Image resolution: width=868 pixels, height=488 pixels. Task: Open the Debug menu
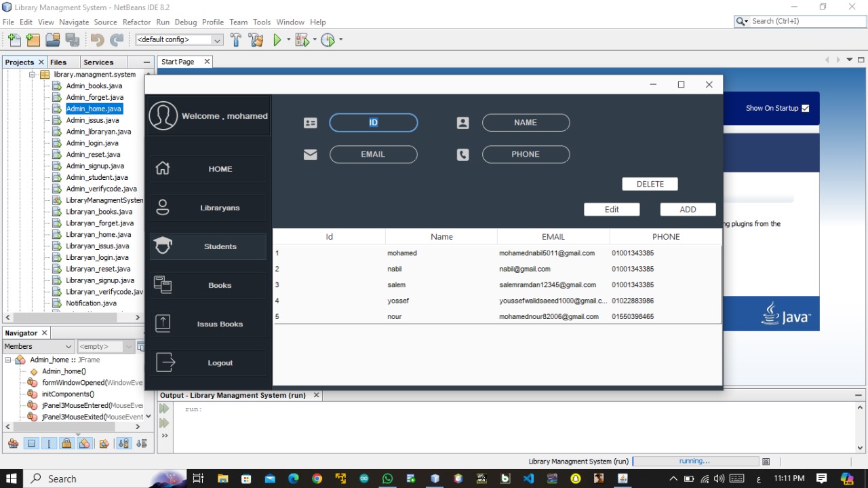[x=186, y=22]
